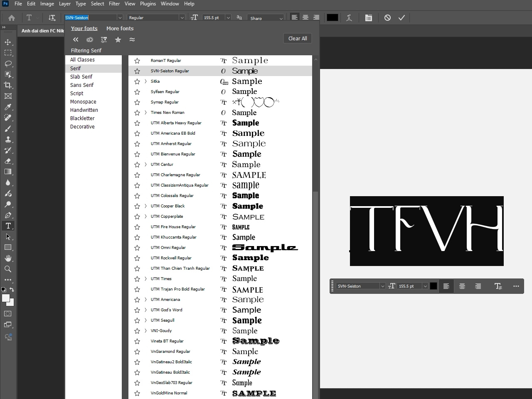The width and height of the screenshot is (532, 399).
Task: Open font size dropdown in floating bar
Action: click(x=425, y=286)
